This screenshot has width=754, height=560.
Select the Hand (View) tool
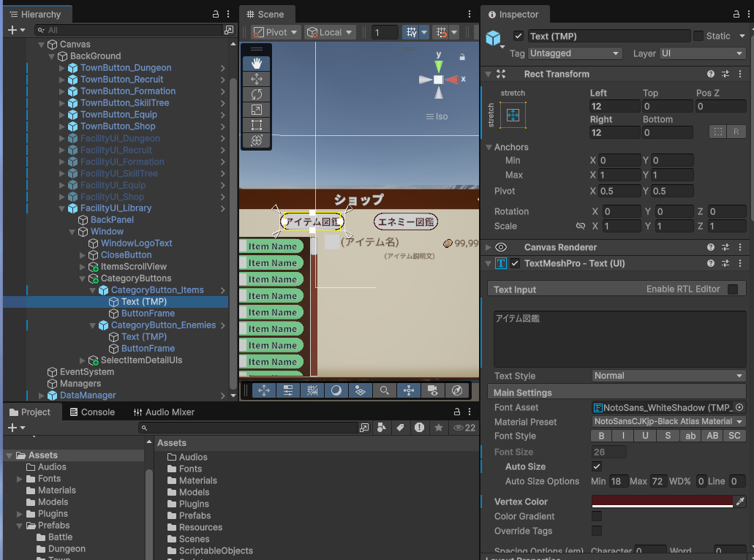coord(257,64)
